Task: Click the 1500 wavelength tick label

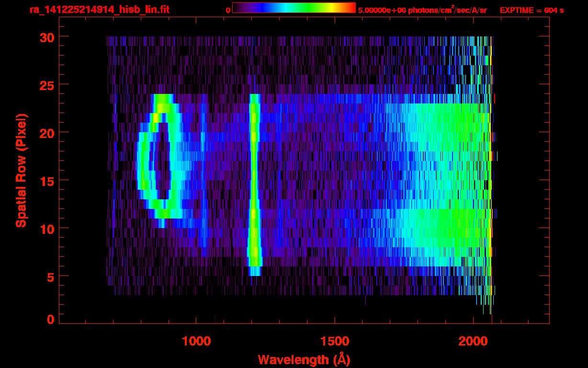Action: click(x=335, y=341)
